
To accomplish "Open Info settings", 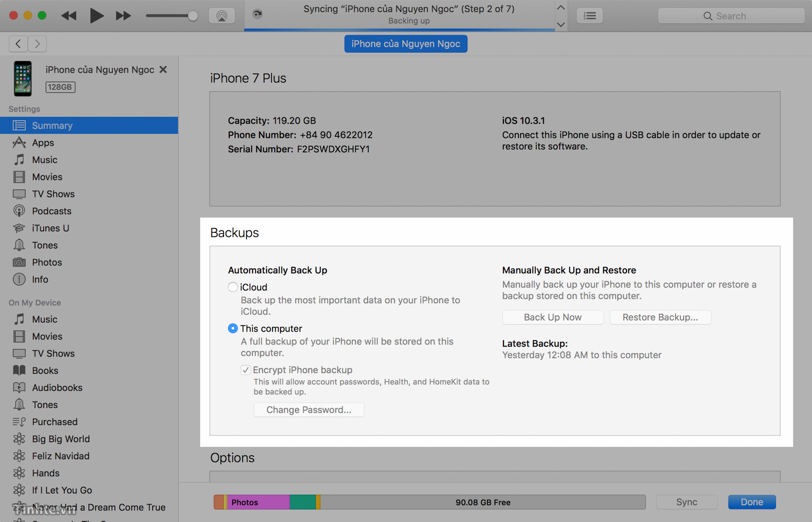I will click(x=89, y=279).
